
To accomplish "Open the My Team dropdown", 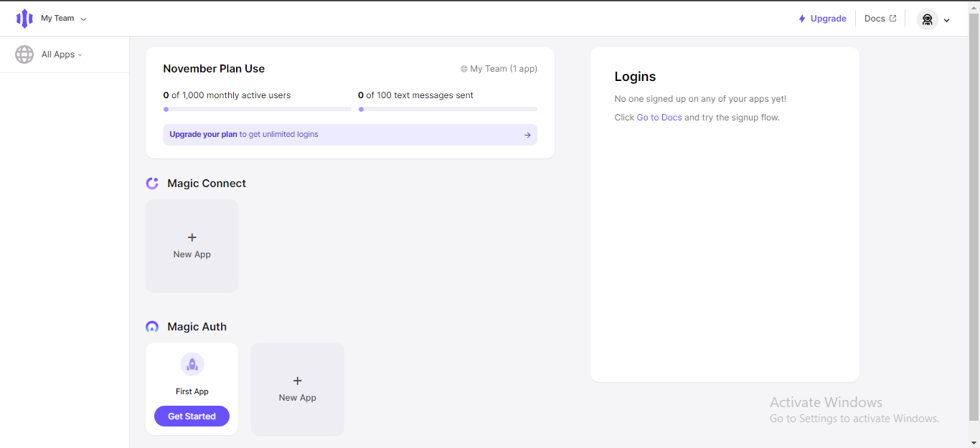I will pos(64,19).
